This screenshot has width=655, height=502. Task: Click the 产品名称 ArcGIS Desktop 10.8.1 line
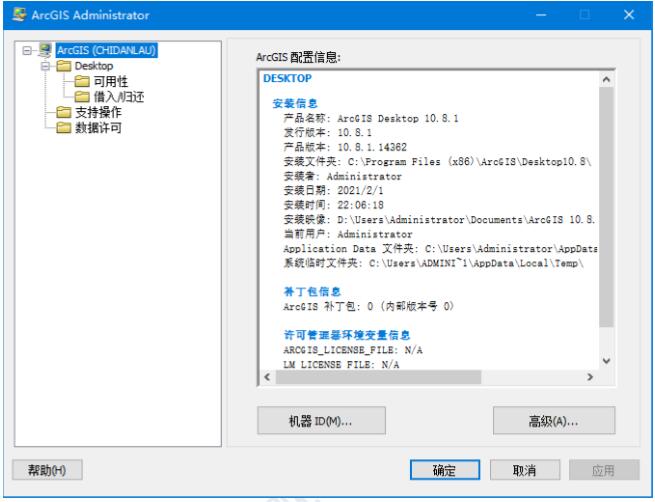coord(371,118)
